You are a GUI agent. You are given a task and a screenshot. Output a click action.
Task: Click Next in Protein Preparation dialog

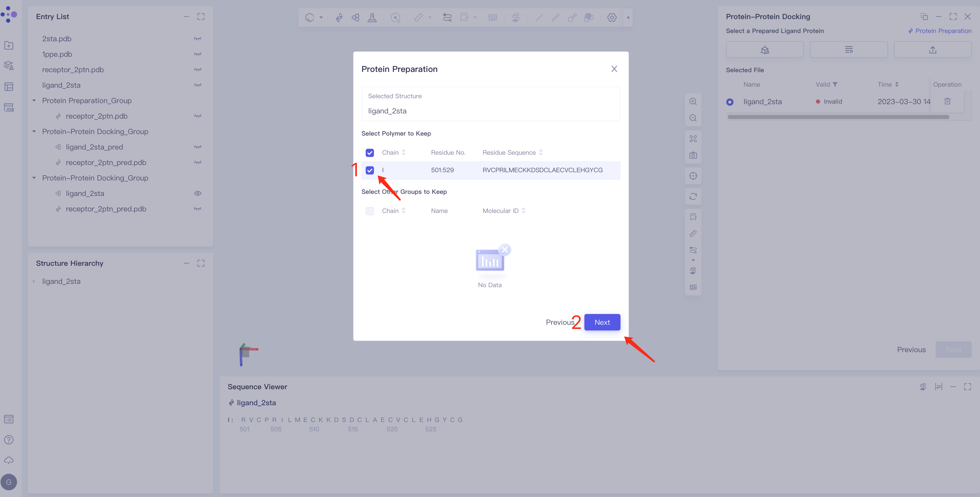coord(602,322)
